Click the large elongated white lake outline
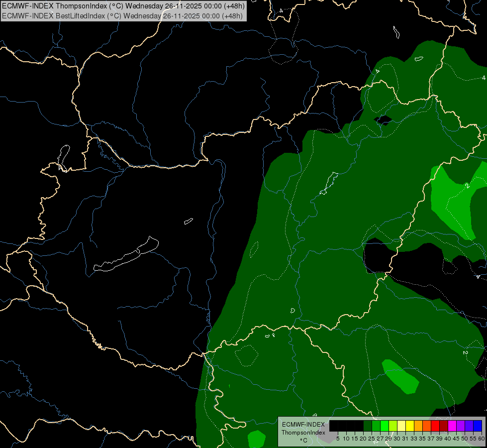The width and height of the screenshot is (487, 448). pyautogui.click(x=127, y=255)
